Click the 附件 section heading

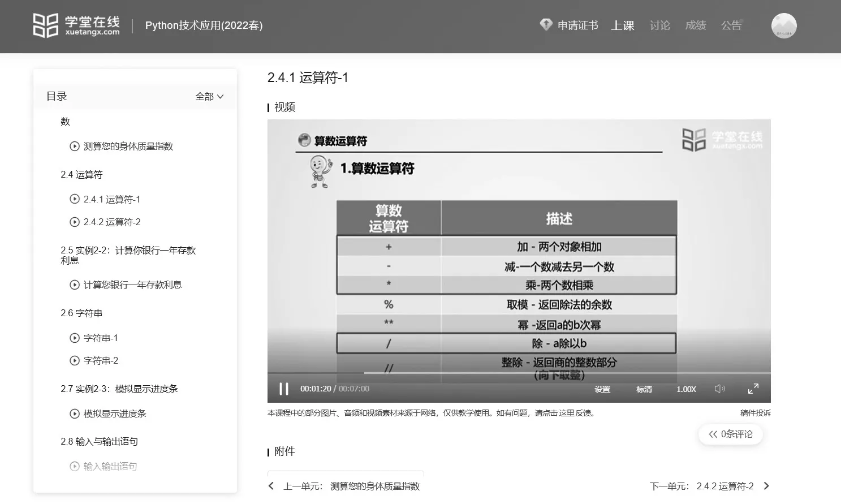284,451
